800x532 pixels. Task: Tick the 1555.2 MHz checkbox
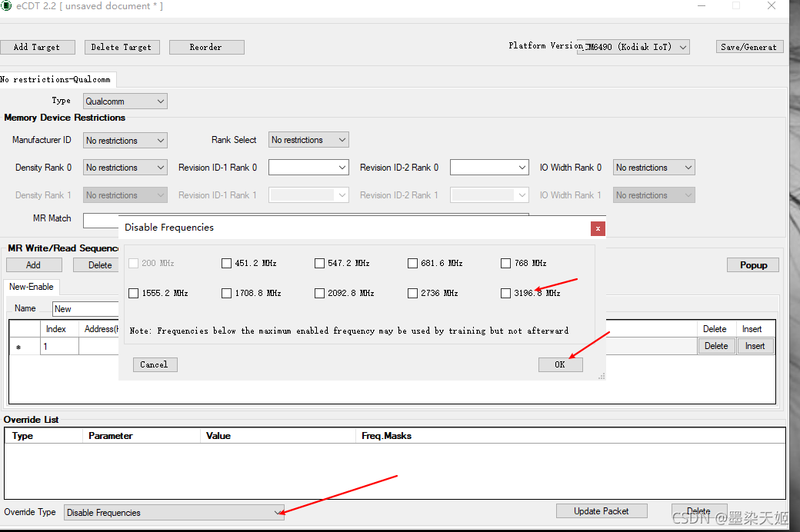click(134, 293)
